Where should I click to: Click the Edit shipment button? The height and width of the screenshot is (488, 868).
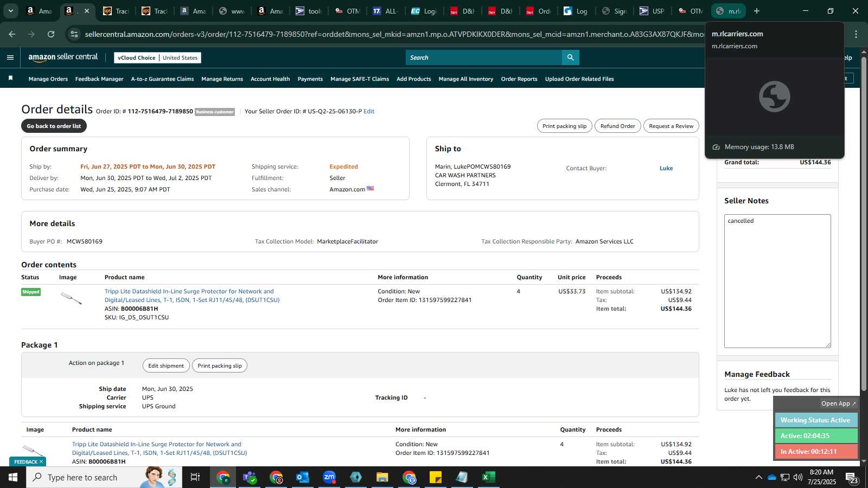166,365
